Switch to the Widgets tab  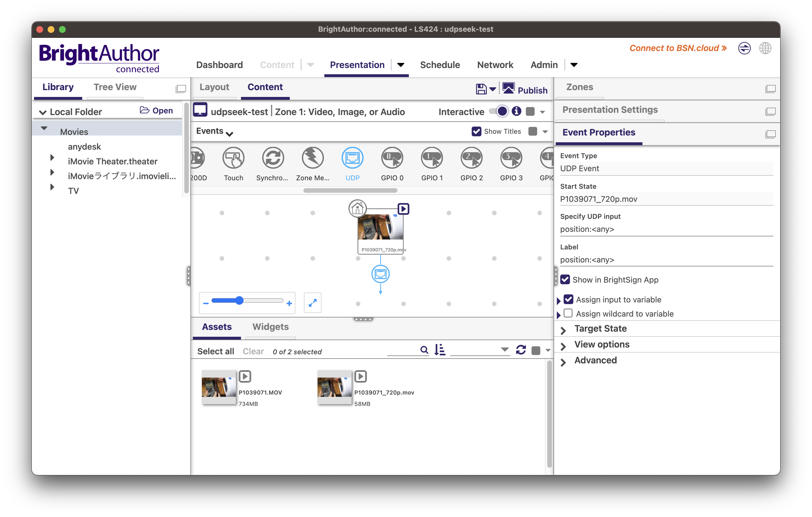pos(270,327)
